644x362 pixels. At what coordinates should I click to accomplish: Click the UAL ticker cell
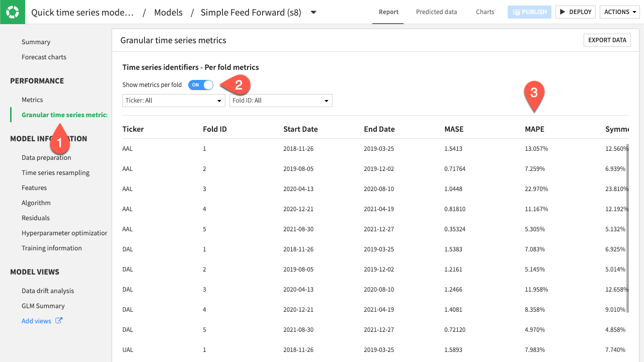click(x=128, y=350)
